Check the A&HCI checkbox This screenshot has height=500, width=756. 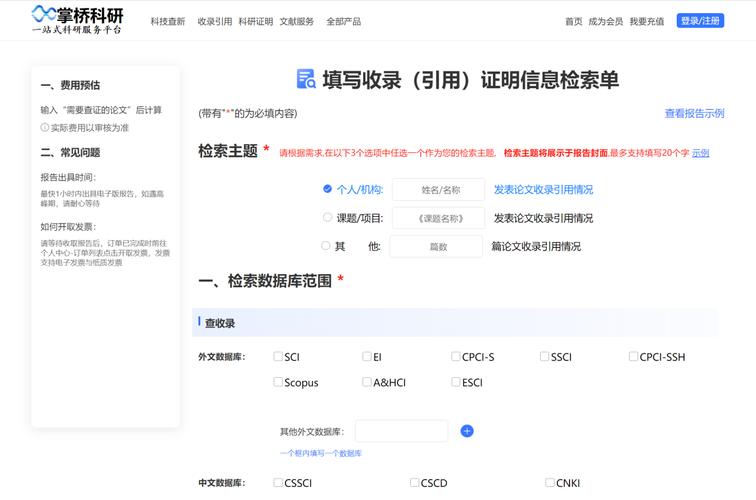(366, 382)
